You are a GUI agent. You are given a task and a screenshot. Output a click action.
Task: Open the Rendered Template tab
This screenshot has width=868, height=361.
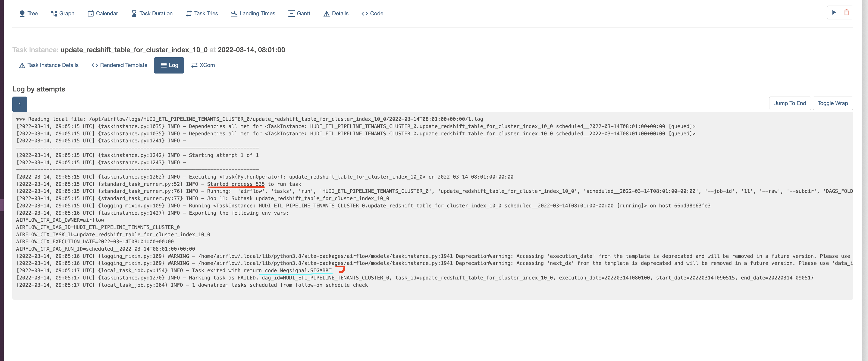pyautogui.click(x=119, y=65)
